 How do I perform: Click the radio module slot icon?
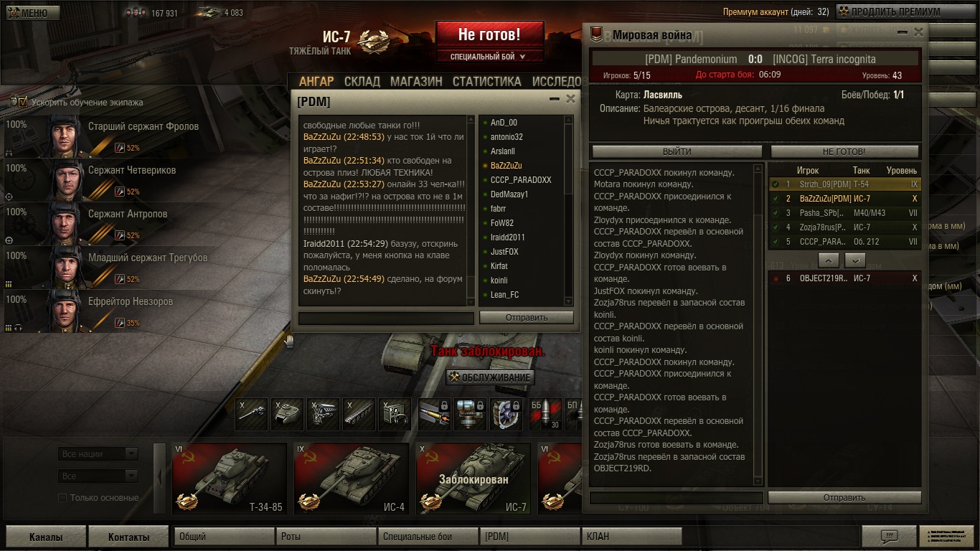click(395, 415)
